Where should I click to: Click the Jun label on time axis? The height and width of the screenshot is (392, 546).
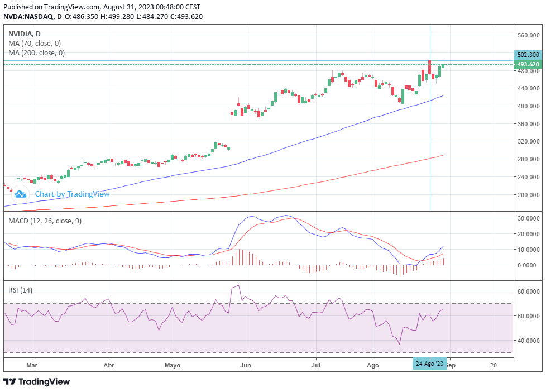246,365
